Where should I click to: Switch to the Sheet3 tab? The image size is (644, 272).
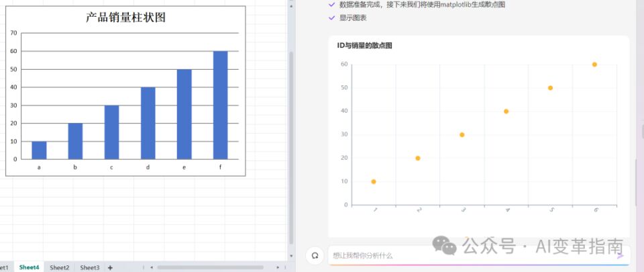pyautogui.click(x=90, y=267)
